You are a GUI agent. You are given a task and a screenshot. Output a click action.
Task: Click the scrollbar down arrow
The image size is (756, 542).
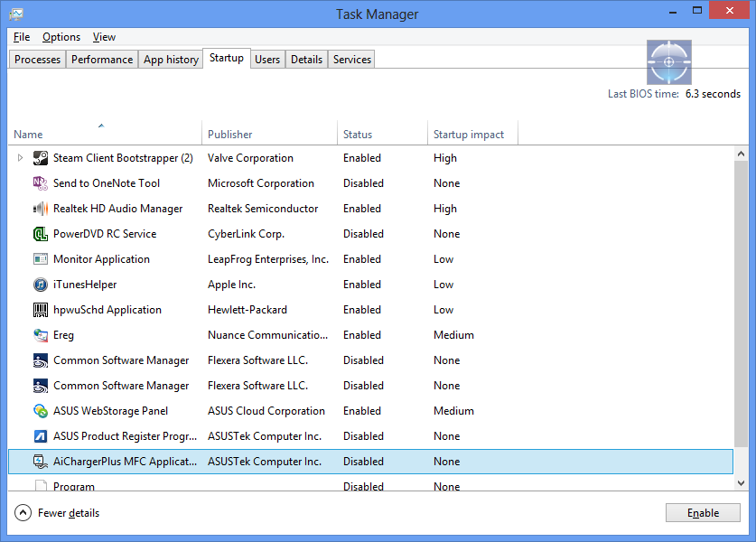[x=741, y=482]
